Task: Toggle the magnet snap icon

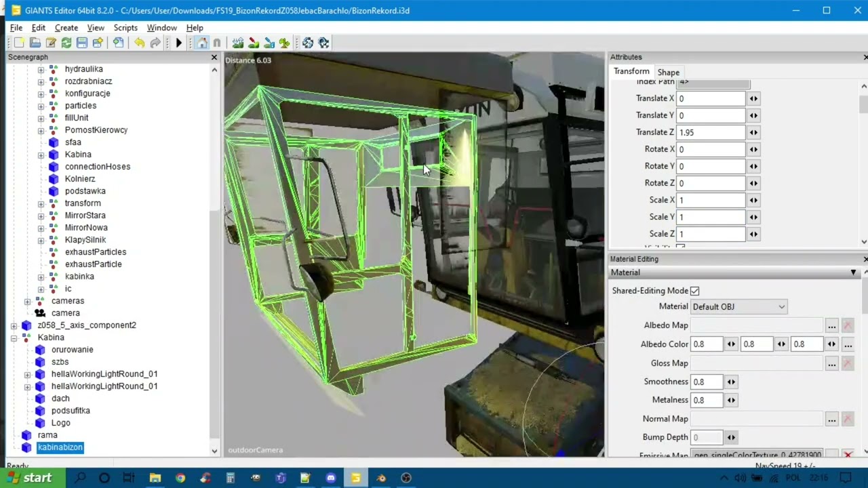Action: 217,43
